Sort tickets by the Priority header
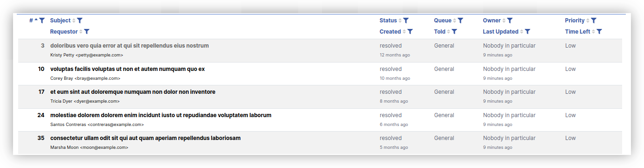The image size is (644, 168). 575,21
